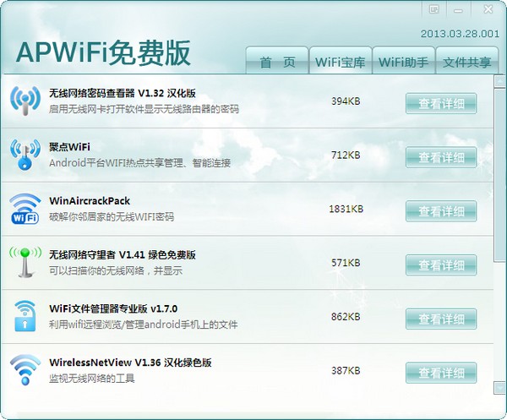
Task: Click the 无线网络密码查看器 antenna icon
Action: point(25,101)
